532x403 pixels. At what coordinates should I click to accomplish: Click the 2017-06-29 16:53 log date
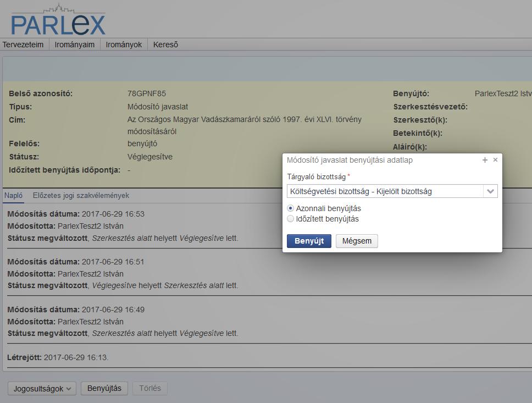pyautogui.click(x=113, y=214)
